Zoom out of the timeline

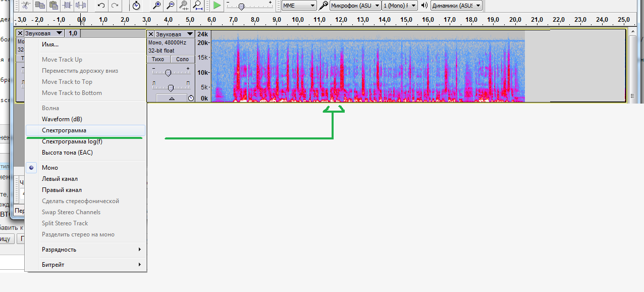point(171,6)
